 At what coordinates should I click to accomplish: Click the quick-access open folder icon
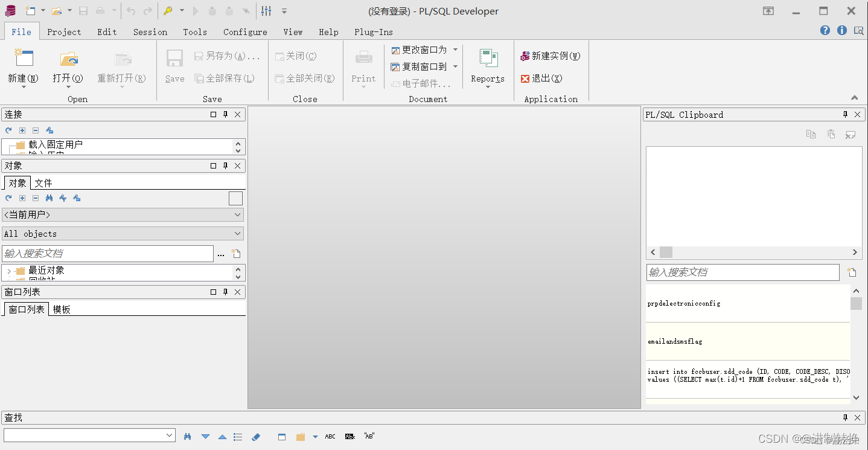pyautogui.click(x=56, y=11)
